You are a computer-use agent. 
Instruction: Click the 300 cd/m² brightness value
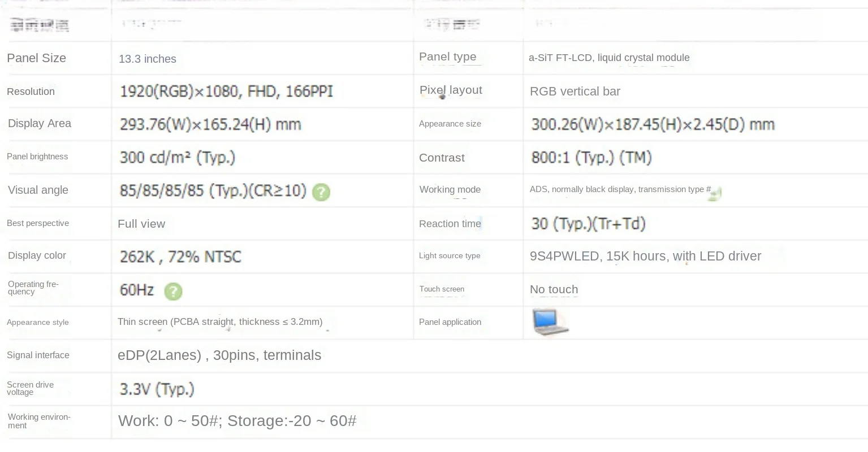click(177, 158)
